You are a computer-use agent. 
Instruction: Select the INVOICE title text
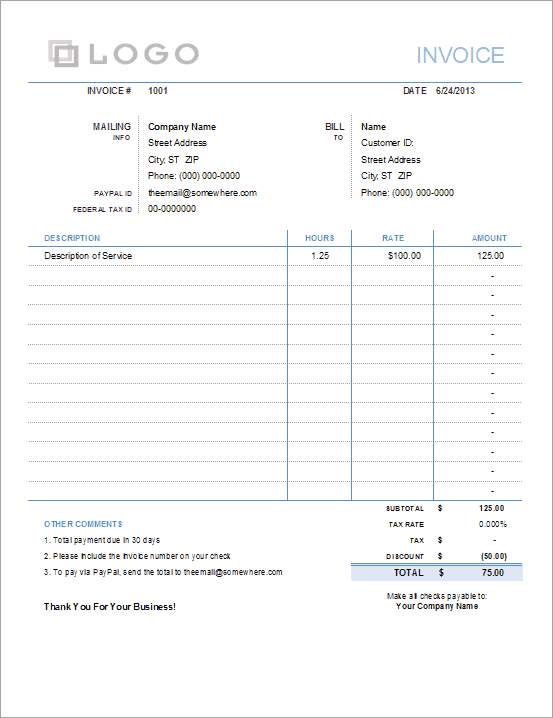tap(460, 55)
